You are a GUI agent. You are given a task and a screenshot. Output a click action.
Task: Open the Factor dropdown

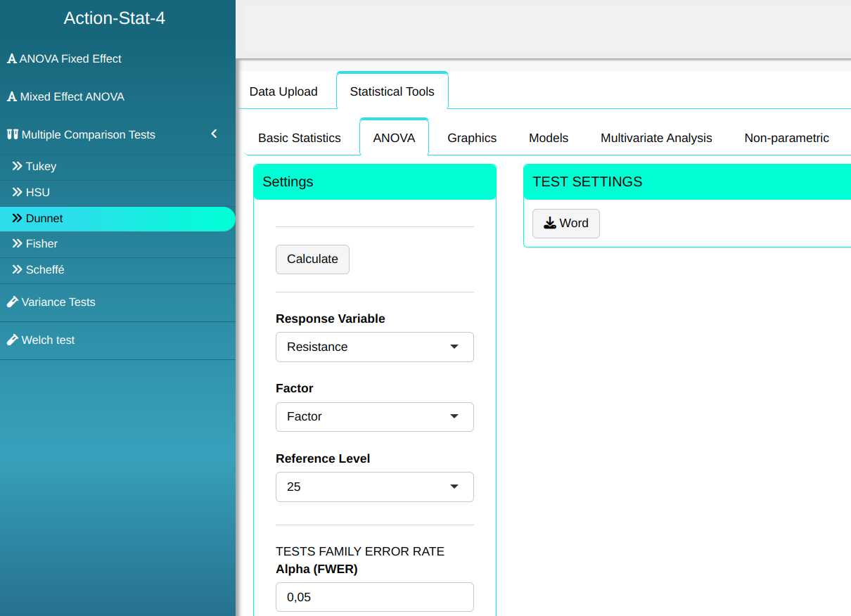point(374,417)
